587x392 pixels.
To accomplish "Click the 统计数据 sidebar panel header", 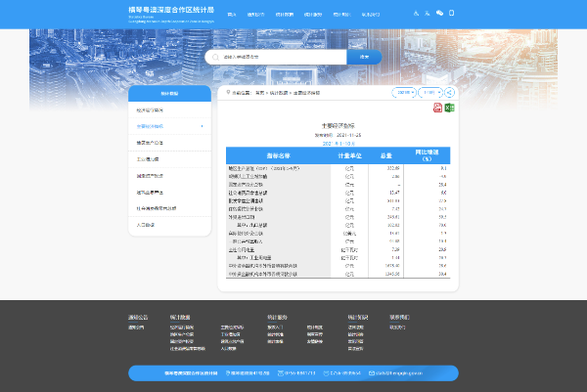I will point(169,94).
